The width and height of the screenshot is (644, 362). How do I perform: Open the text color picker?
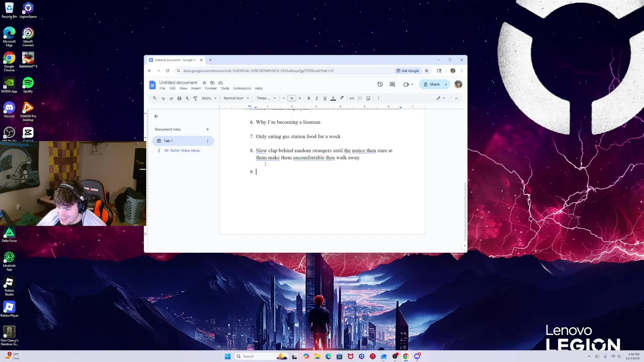click(x=333, y=98)
